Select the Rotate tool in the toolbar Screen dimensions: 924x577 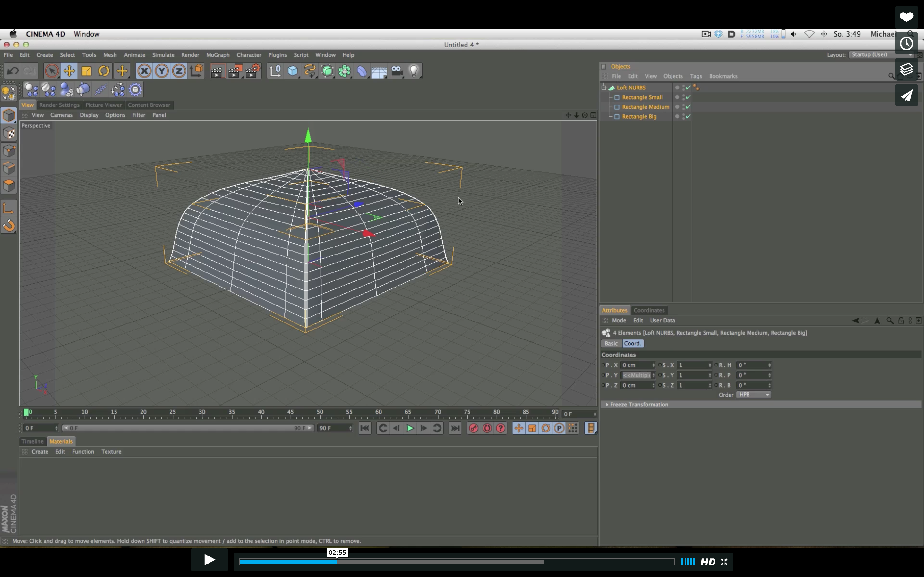[x=104, y=71]
